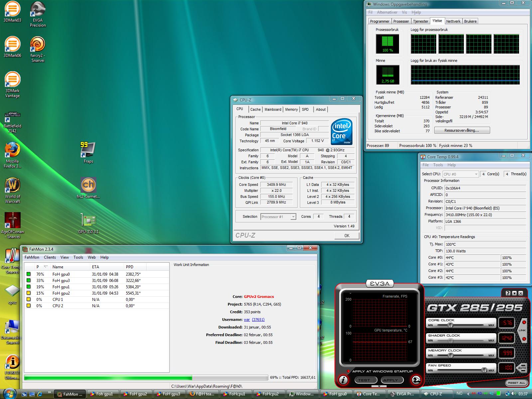Screen dimensions: 532x399
Task: Click OK button in CPU-Z
Action: [x=347, y=235]
